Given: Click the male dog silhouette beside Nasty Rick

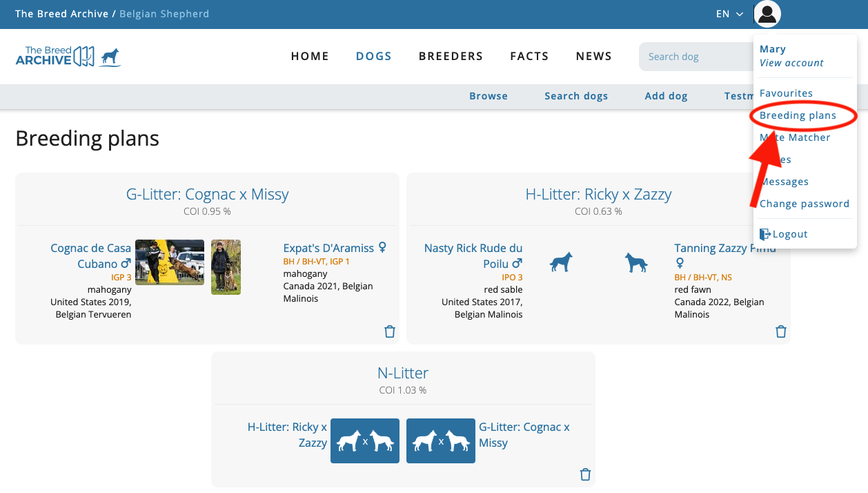Looking at the screenshot, I should 560,262.
